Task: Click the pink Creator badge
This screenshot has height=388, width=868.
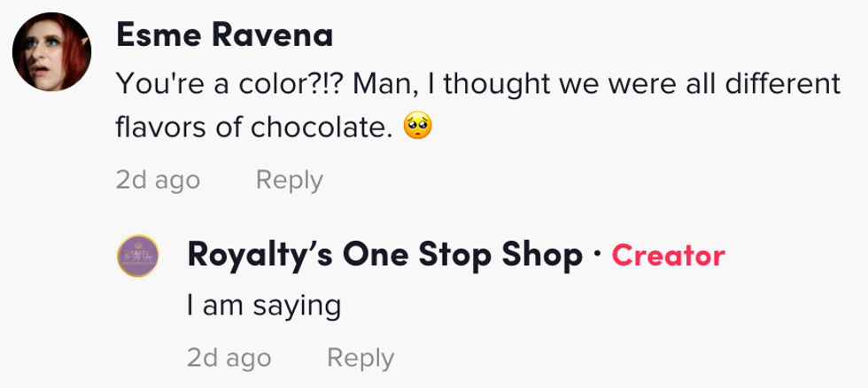Action: pyautogui.click(x=668, y=256)
